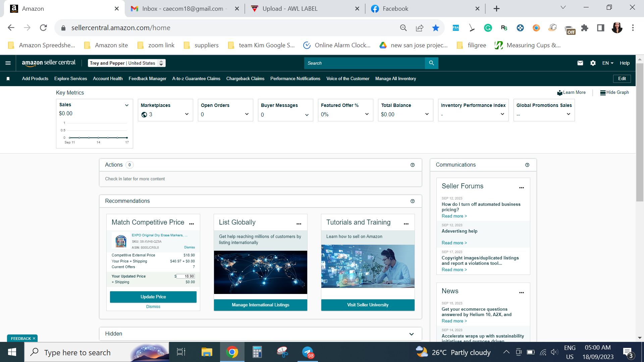Open Add Products in navigation bar

pos(35,79)
